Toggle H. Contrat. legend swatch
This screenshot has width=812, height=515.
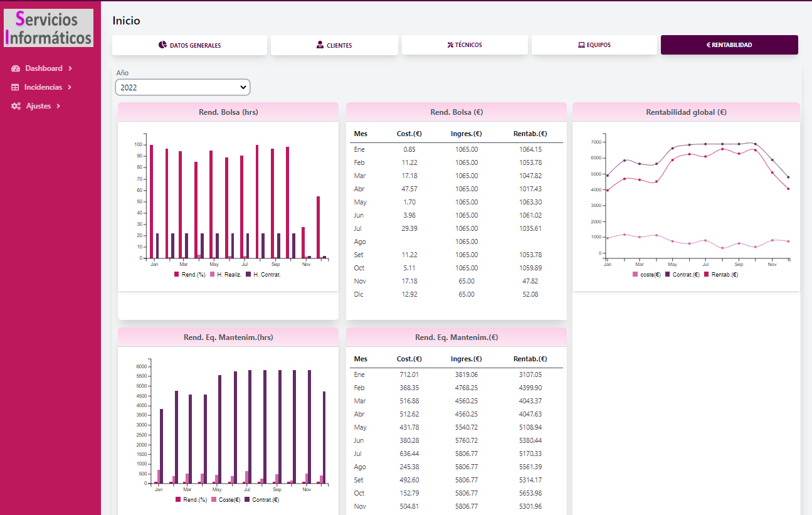248,275
